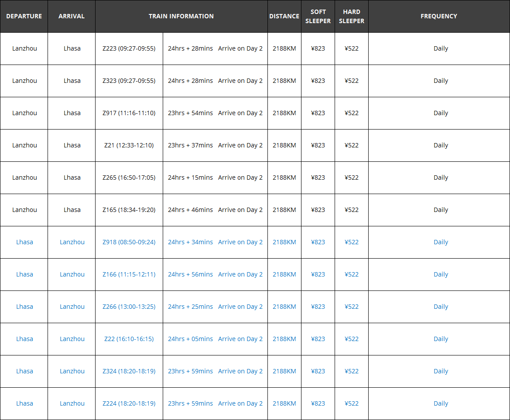Click 23hrs + 54mins duration cell
The height and width of the screenshot is (420, 510).
point(190,113)
